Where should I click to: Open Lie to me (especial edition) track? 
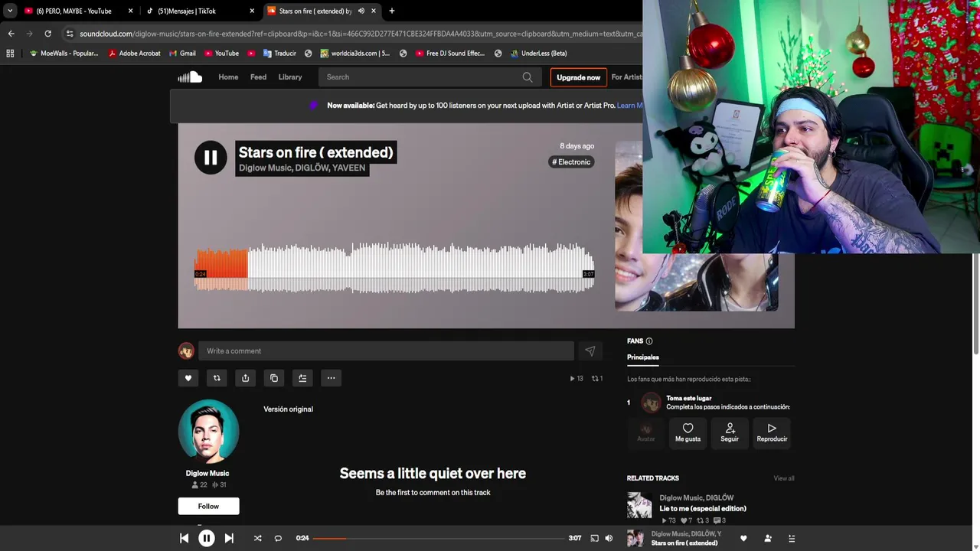click(x=703, y=508)
